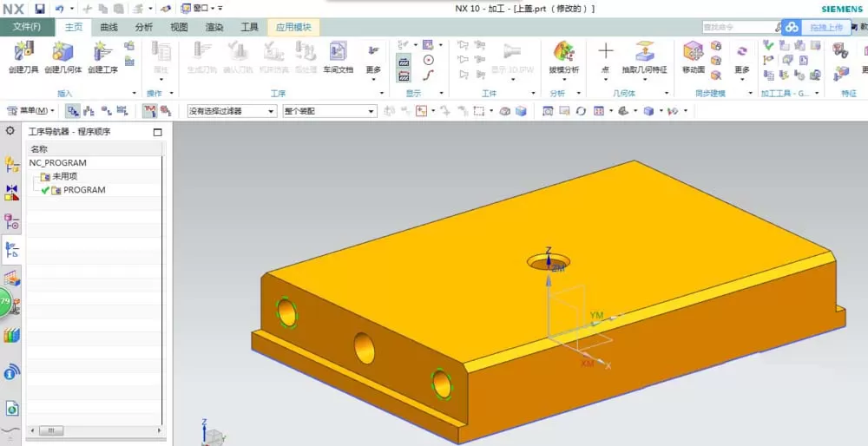Run 拔模分析 draft analysis
The height and width of the screenshot is (446, 868).
pyautogui.click(x=563, y=51)
